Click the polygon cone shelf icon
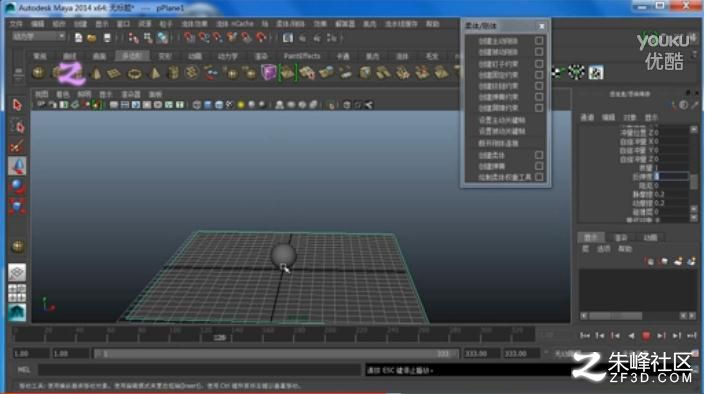The width and height of the screenshot is (705, 394). [96, 73]
